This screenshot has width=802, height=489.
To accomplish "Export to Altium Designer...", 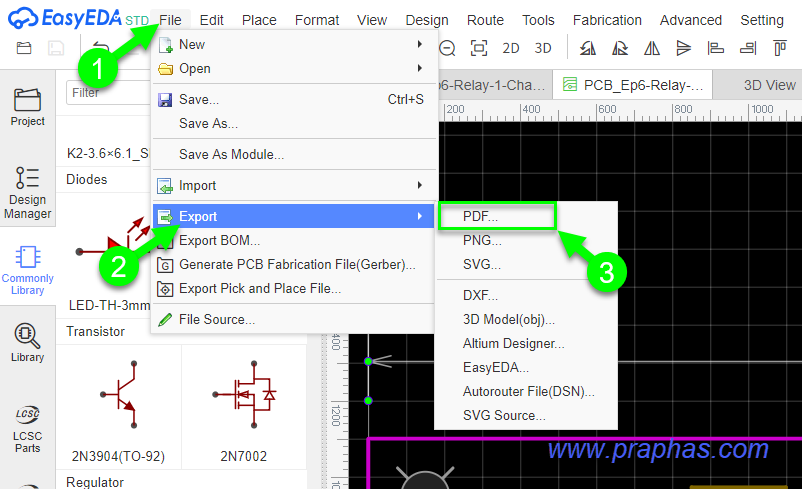I will 527,343.
